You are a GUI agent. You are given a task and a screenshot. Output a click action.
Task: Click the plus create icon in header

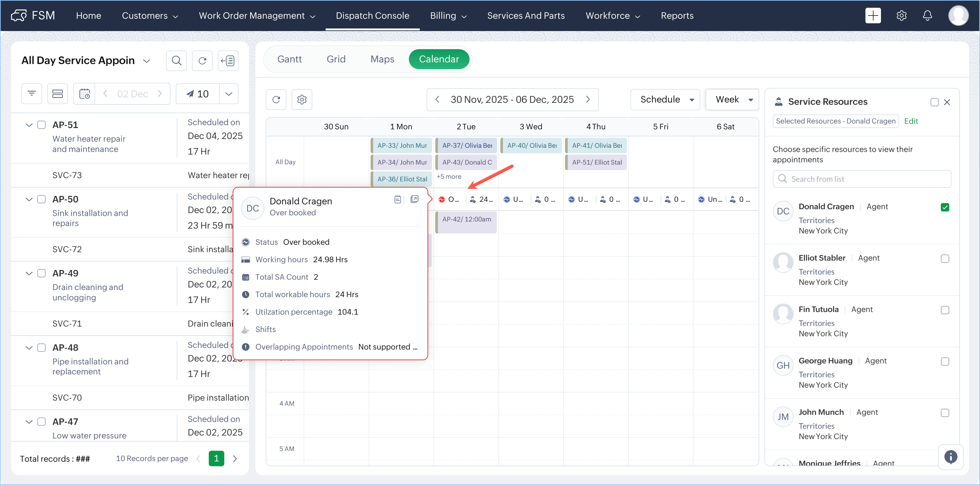873,16
